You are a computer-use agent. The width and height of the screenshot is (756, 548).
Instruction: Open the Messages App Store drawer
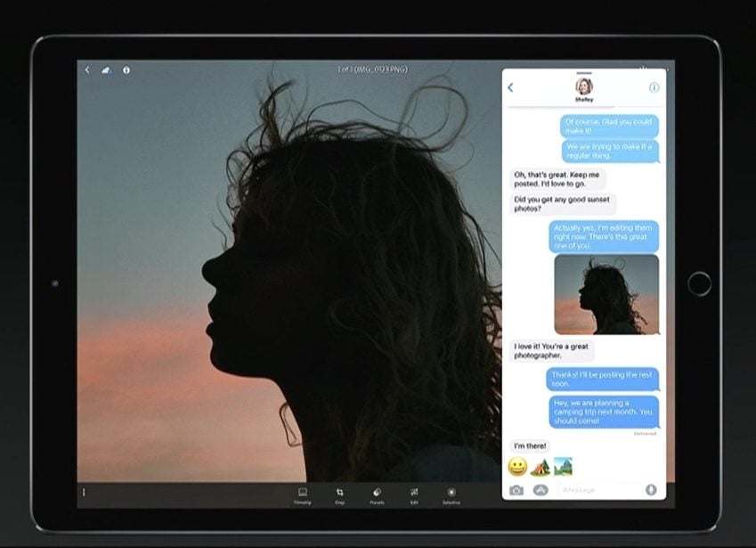(x=540, y=490)
